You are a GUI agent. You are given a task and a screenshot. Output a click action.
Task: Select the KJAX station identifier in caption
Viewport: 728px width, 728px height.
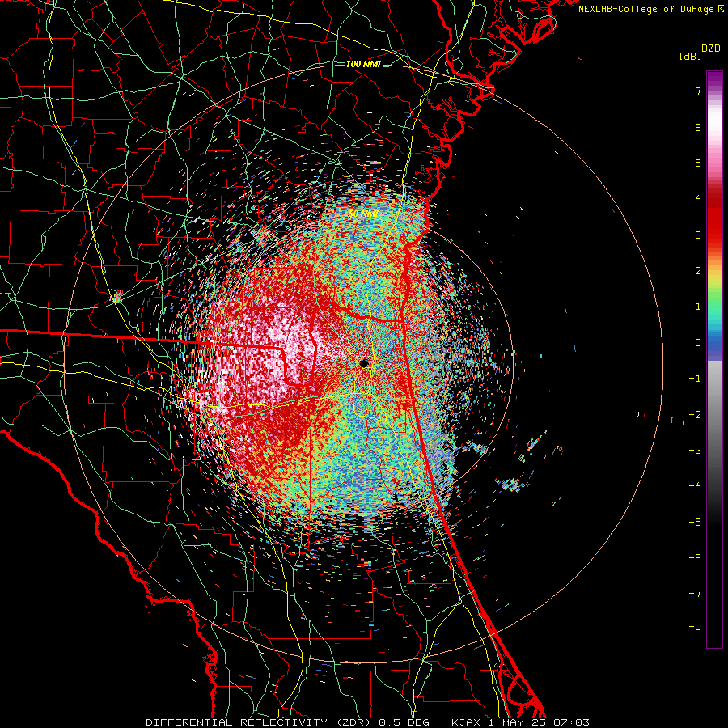point(464,722)
